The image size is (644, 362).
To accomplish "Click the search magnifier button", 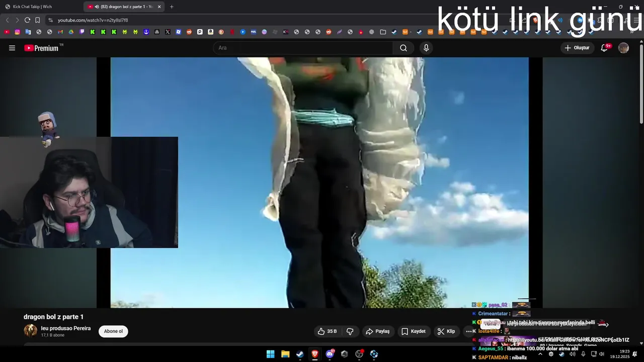I will [404, 48].
